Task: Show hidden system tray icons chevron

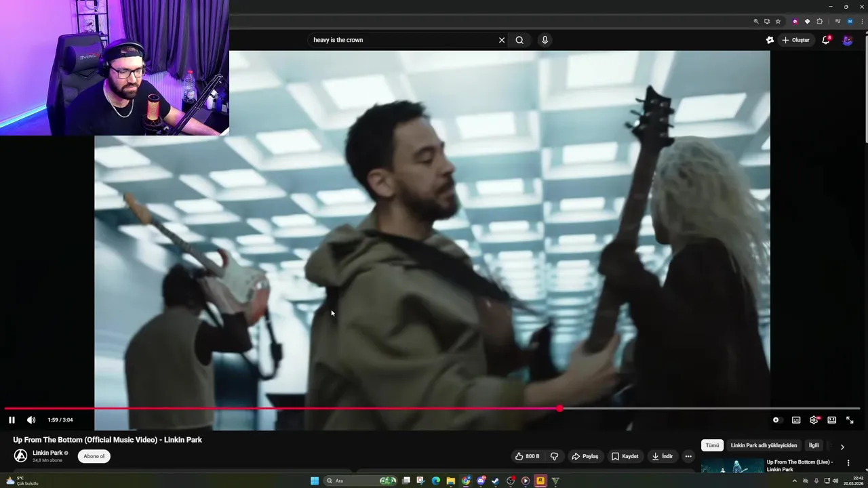Action: coord(795,481)
